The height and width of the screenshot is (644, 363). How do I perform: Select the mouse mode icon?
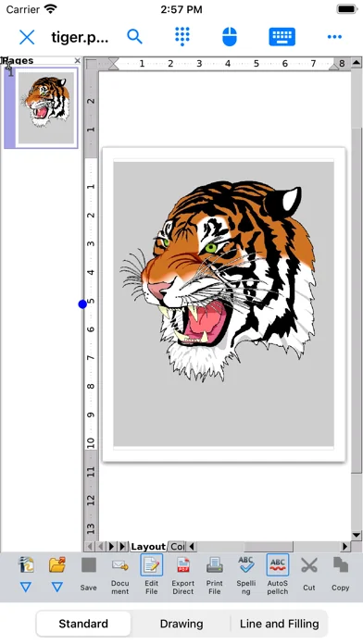tap(230, 37)
